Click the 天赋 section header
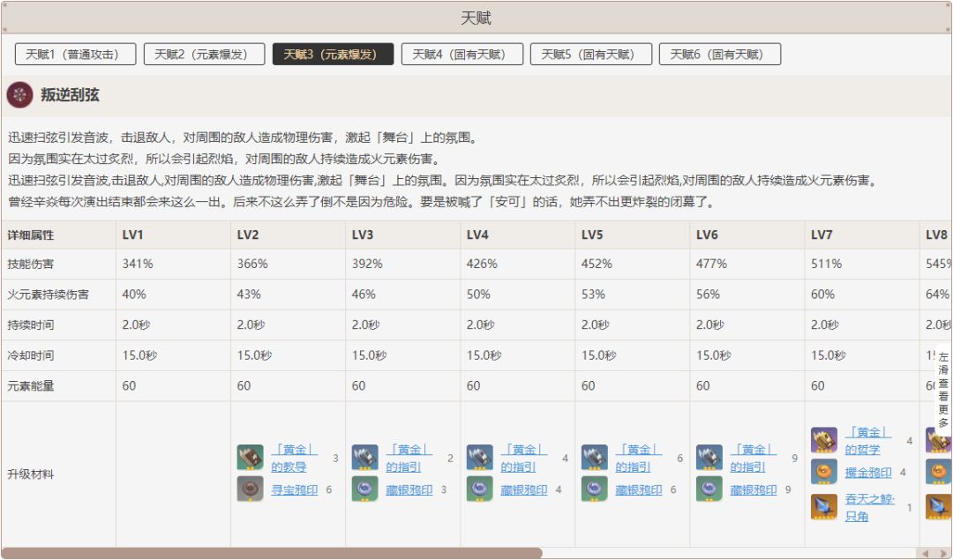The image size is (953, 560). click(476, 18)
